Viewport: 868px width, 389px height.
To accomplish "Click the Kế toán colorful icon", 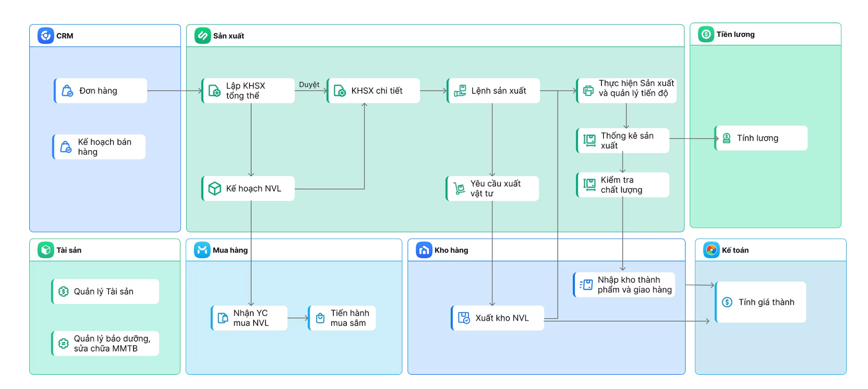I will (x=711, y=250).
